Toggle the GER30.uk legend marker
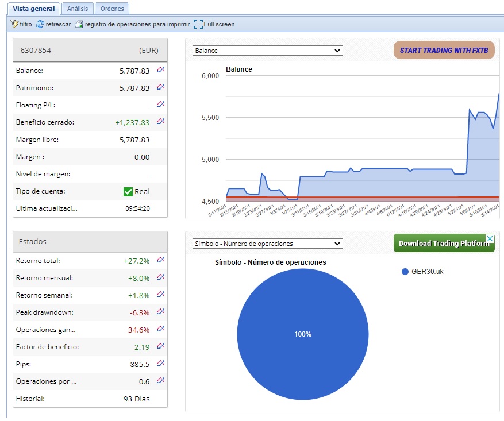 click(x=405, y=272)
